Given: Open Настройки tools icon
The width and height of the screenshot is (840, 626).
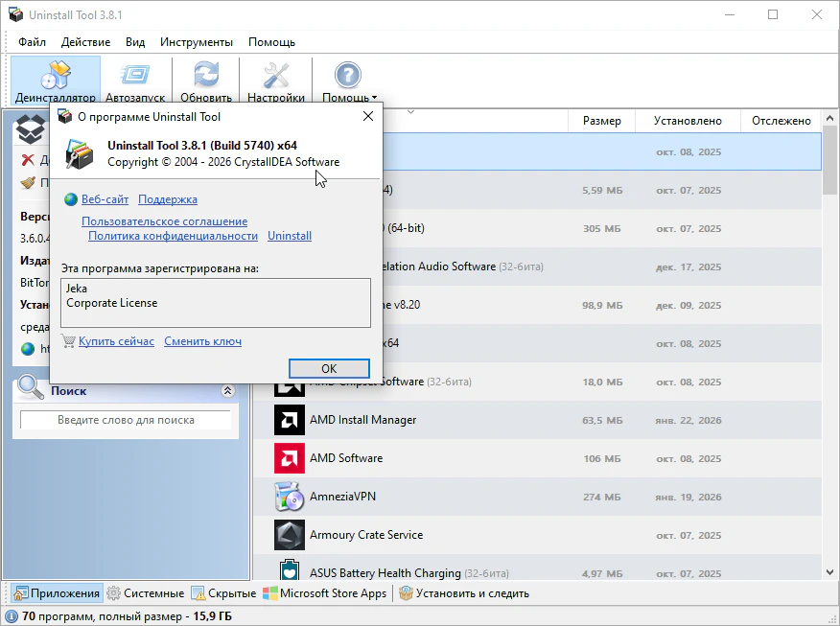Looking at the screenshot, I should point(276,75).
